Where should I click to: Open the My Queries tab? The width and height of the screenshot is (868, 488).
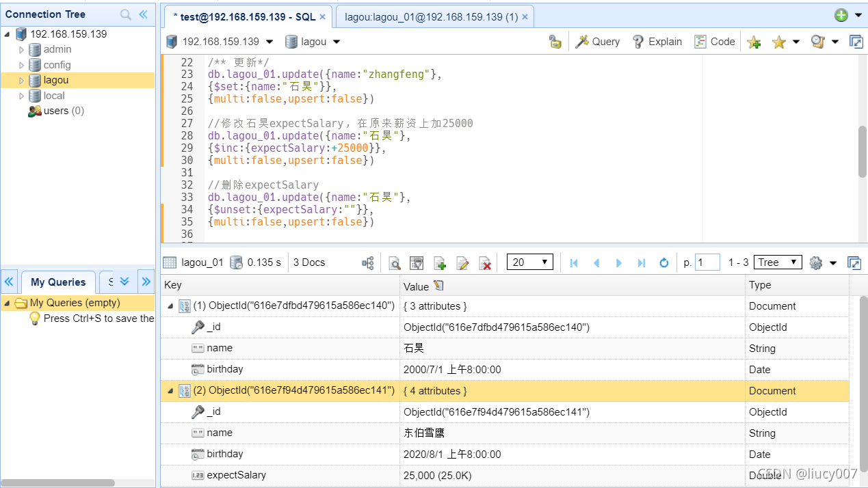point(58,282)
